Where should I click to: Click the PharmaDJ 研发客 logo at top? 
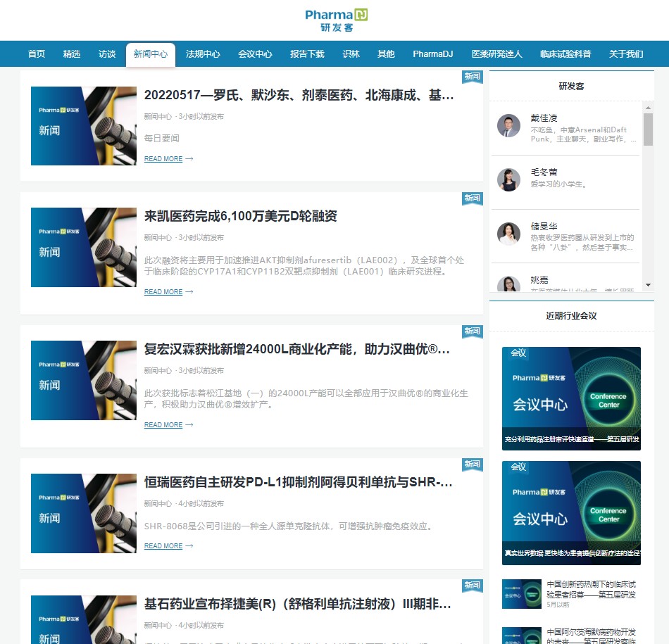coord(336,20)
